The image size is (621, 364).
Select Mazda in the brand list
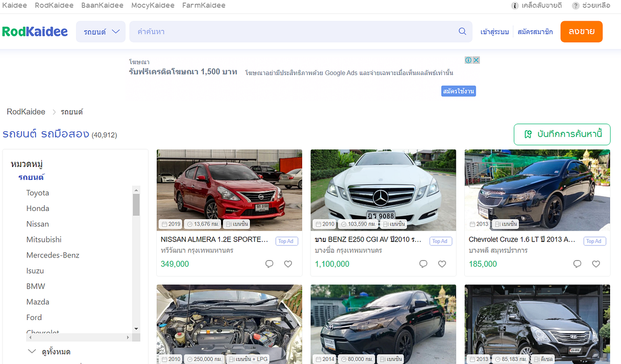tap(38, 301)
